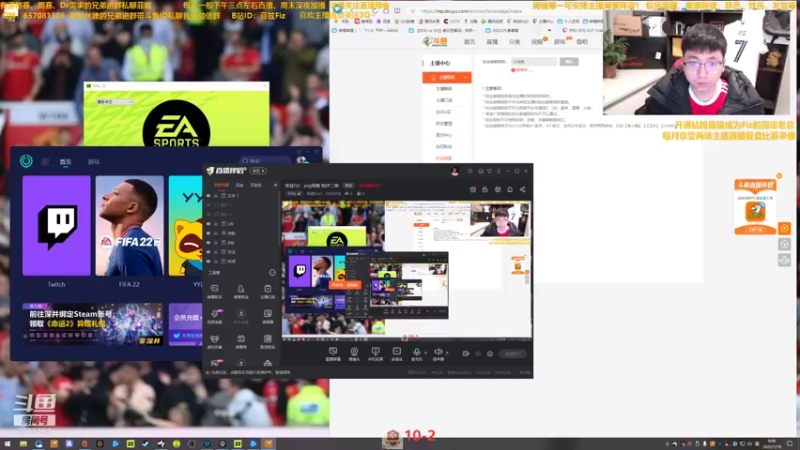Click the 主播中心 sidebar heading
The width and height of the screenshot is (800, 450).
click(440, 63)
